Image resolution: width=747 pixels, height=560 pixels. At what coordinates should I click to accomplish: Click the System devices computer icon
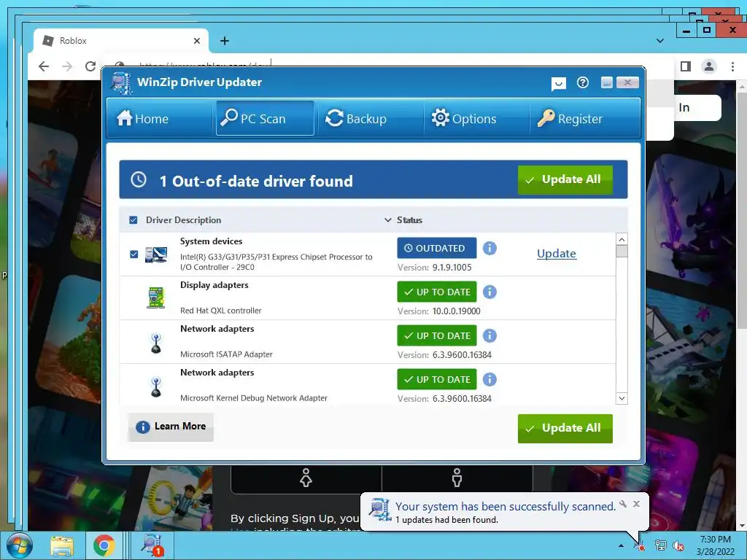click(x=156, y=254)
